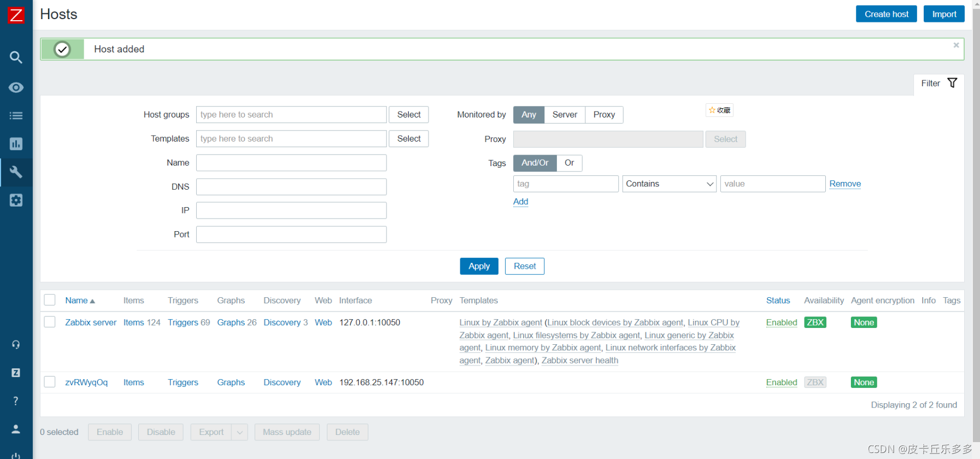Focus the Templates search field
Screen dimensions: 980x459
click(291, 139)
